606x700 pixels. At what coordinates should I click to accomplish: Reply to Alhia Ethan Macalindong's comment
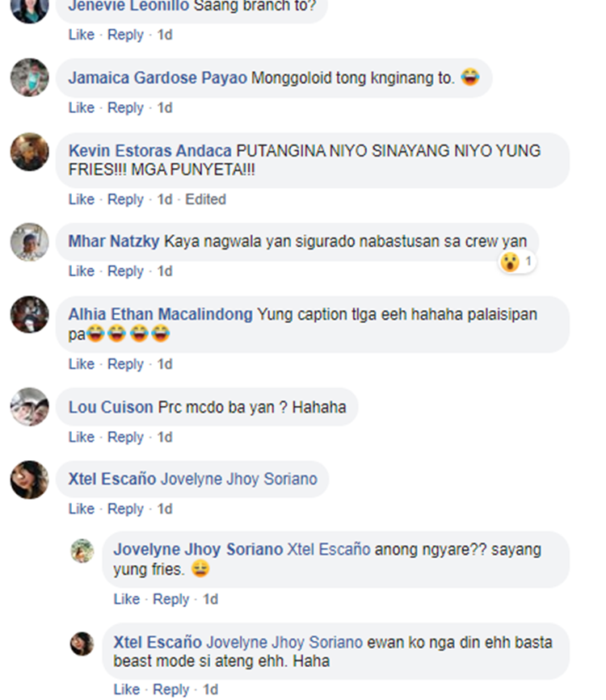[x=125, y=364]
